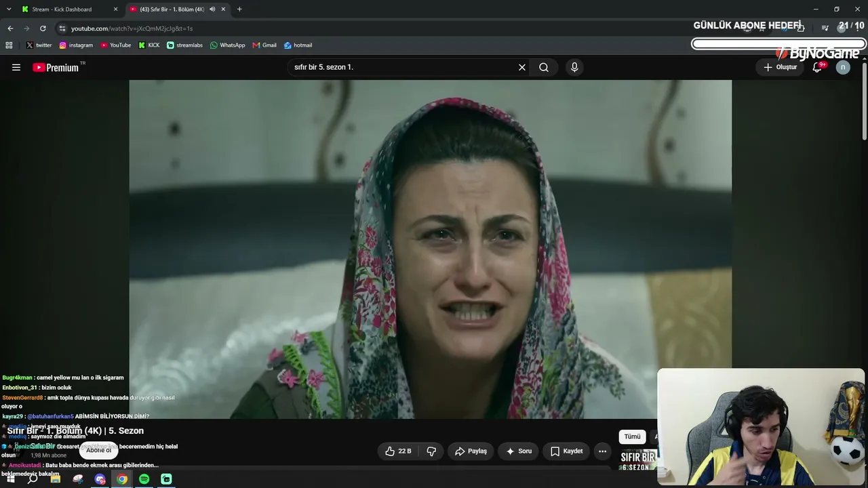Image resolution: width=868 pixels, height=488 pixels.
Task: View site information for youtube.com
Action: point(62,28)
